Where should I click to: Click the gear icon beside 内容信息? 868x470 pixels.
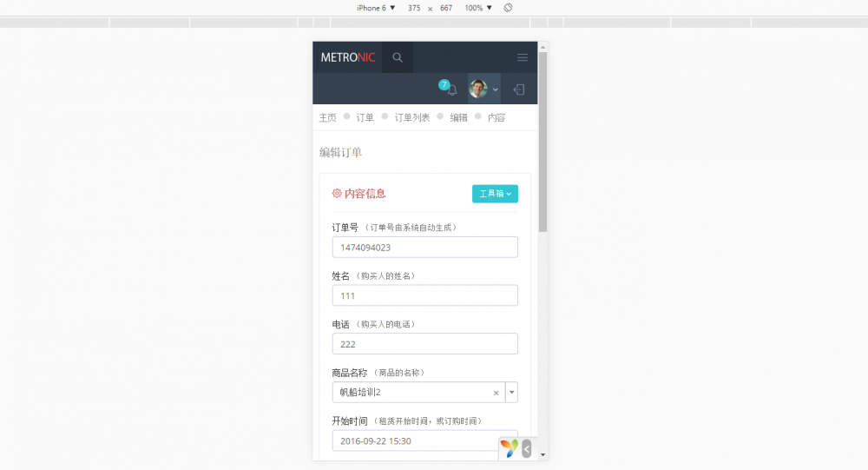(x=337, y=194)
